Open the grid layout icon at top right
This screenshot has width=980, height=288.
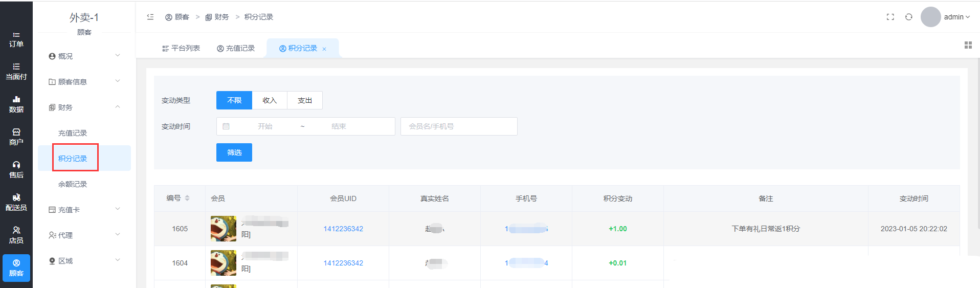(968, 45)
